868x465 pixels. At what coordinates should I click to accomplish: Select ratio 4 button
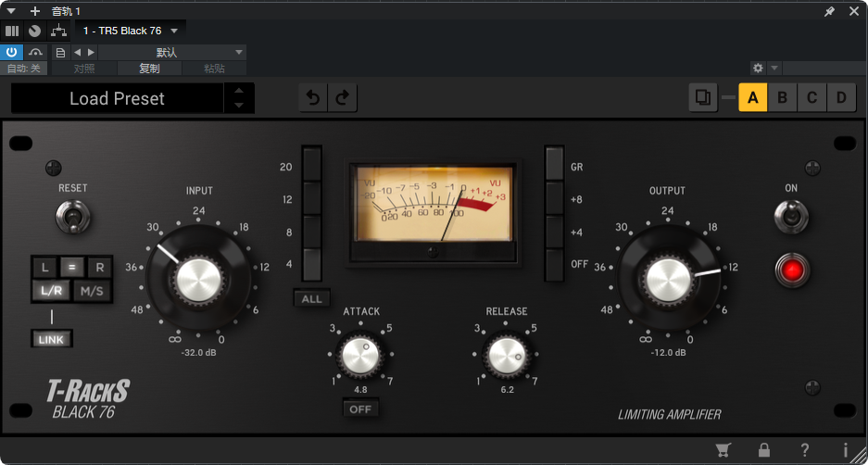[311, 265]
